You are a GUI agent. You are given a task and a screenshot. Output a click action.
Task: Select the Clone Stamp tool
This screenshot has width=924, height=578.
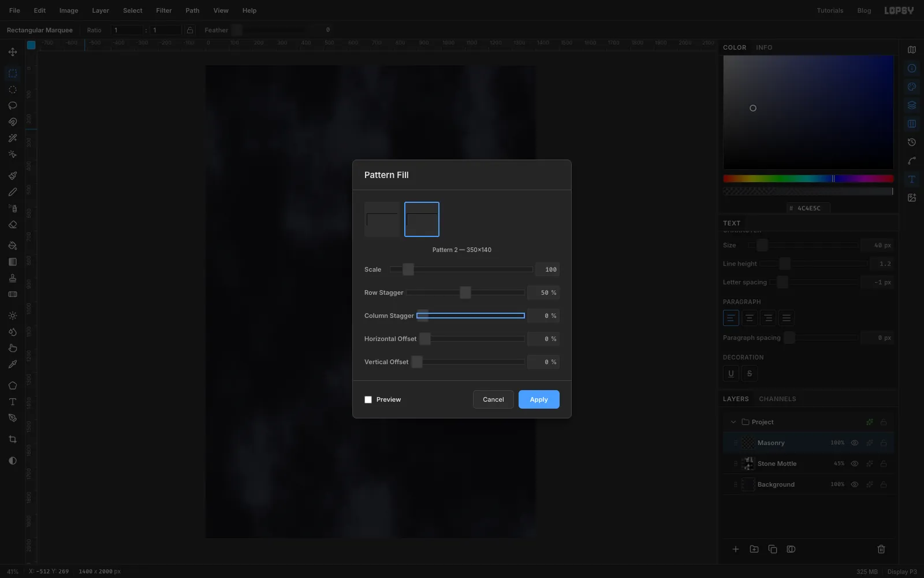coord(12,278)
